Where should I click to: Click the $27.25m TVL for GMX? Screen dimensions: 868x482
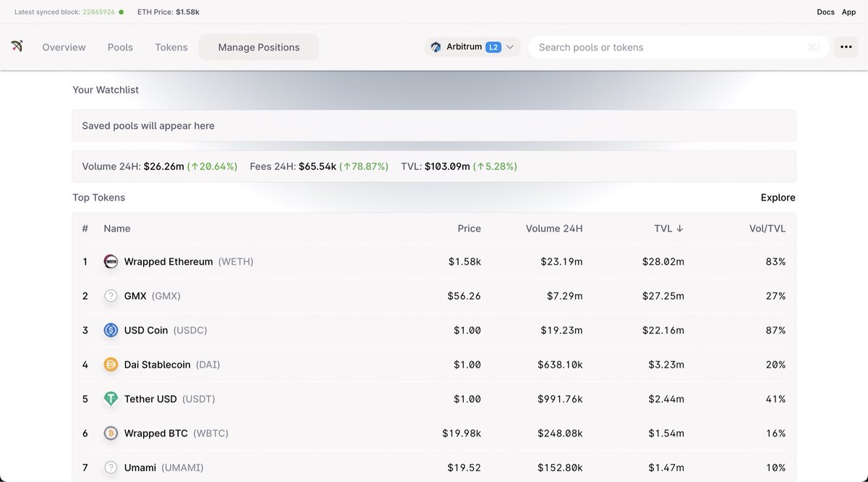[663, 296]
